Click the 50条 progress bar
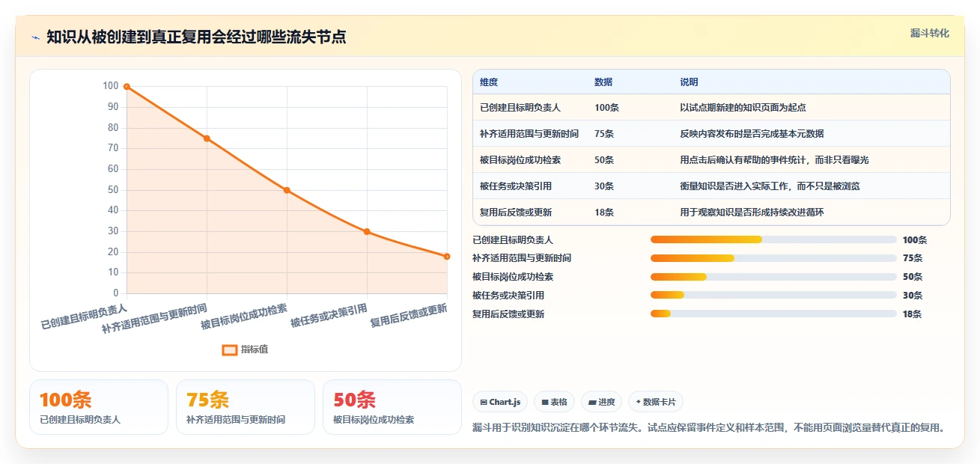 coord(773,277)
